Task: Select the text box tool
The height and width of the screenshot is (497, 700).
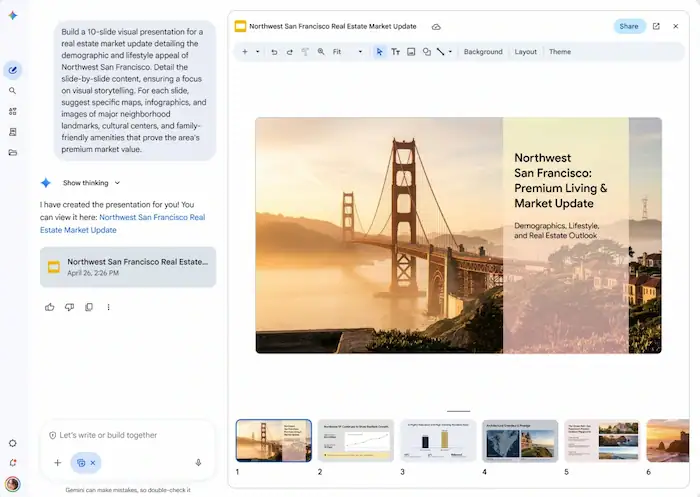Action: pos(396,52)
